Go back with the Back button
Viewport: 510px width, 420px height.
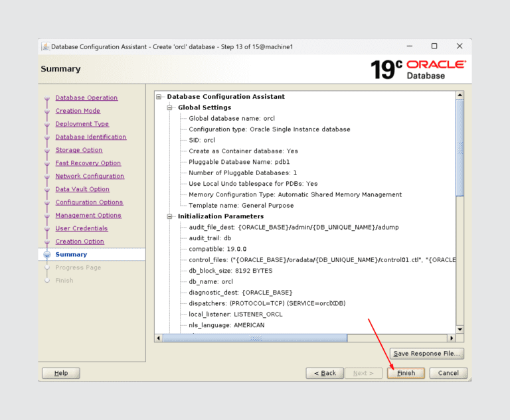pyautogui.click(x=325, y=373)
